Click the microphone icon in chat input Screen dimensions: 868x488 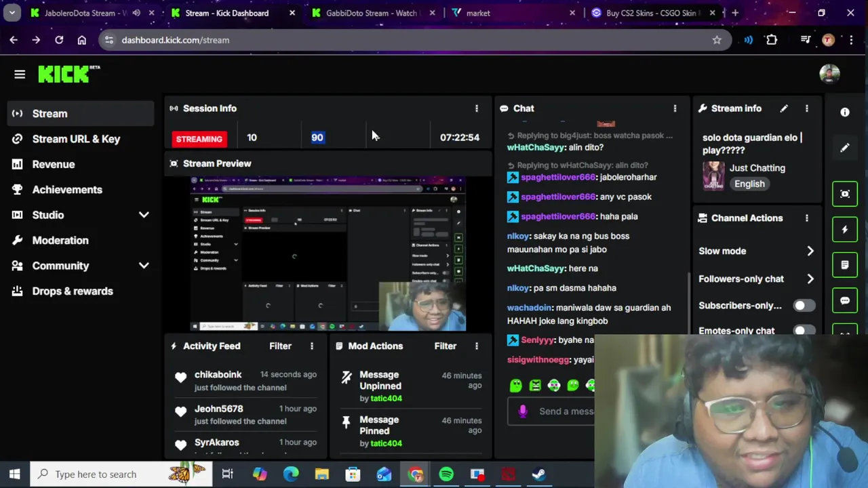tap(523, 411)
